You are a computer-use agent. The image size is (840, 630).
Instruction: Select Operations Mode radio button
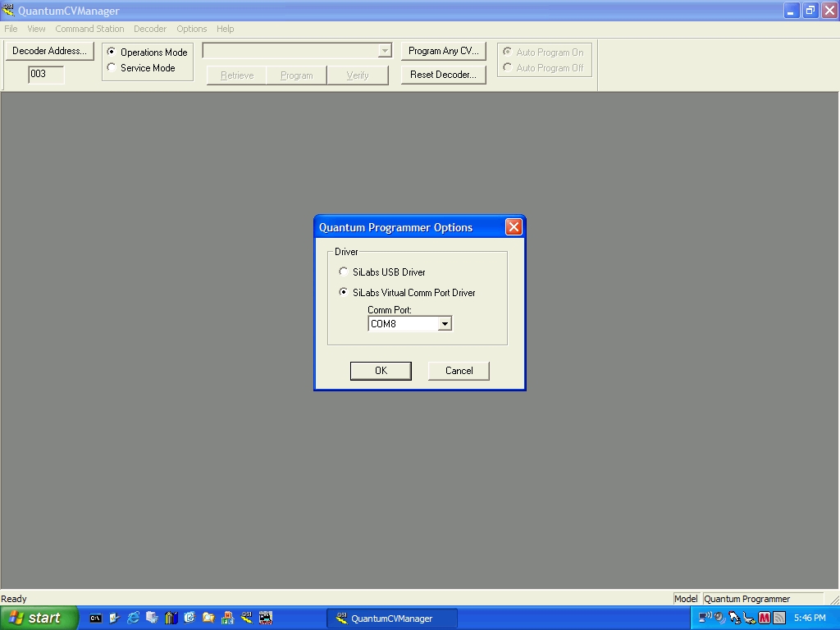coord(112,52)
